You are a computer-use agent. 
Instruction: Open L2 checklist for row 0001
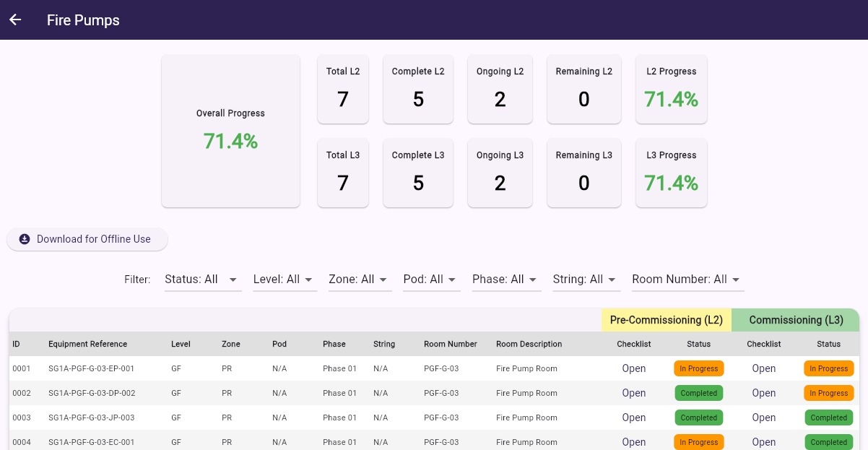634,368
